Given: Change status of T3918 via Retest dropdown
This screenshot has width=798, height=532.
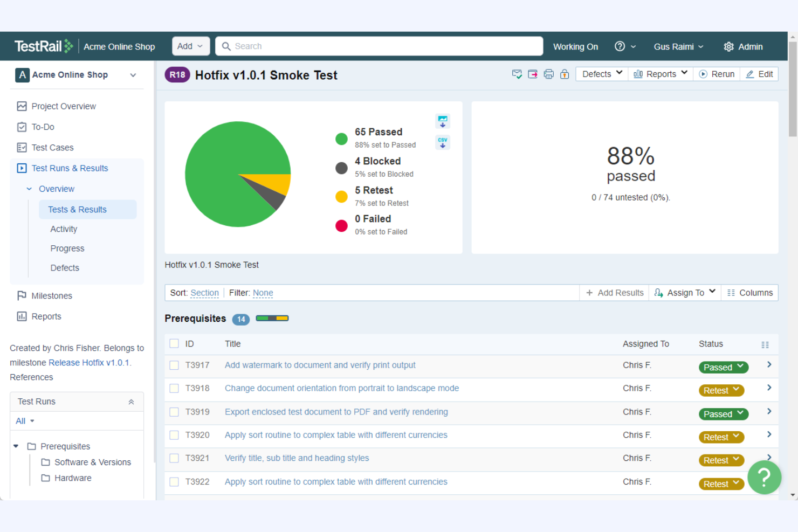Looking at the screenshot, I should [721, 390].
